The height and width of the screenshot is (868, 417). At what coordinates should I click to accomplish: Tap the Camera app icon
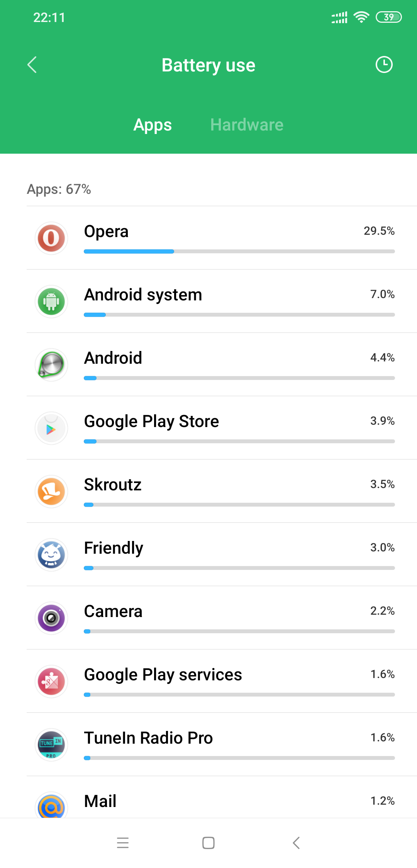tap(51, 618)
